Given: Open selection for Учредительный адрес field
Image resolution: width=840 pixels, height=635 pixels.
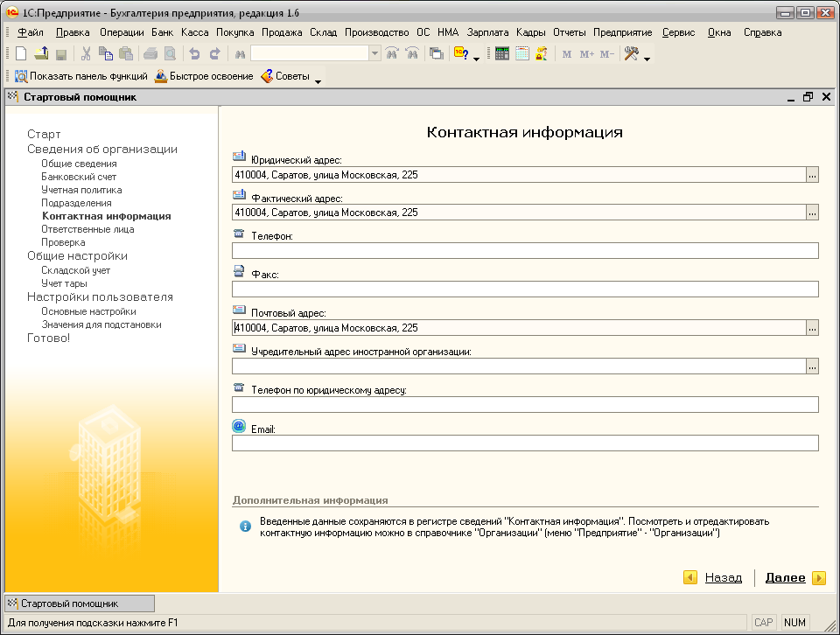Looking at the screenshot, I should (812, 366).
